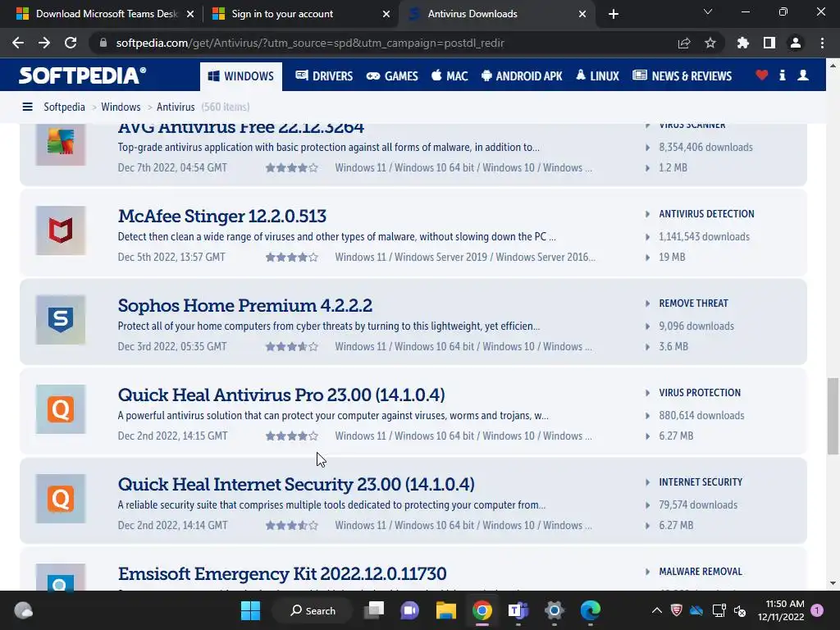The height and width of the screenshot is (630, 840).
Task: Open Settings gear from the taskbar
Action: (555, 610)
